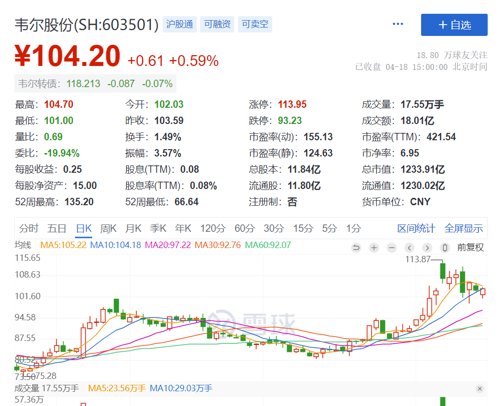This screenshot has width=500, height=406.
Task: Click the MA5:105.22 legend entry
Action: [63, 245]
